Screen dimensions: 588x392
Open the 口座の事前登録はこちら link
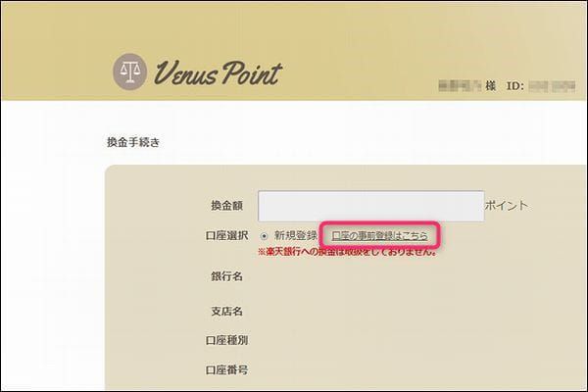point(379,235)
